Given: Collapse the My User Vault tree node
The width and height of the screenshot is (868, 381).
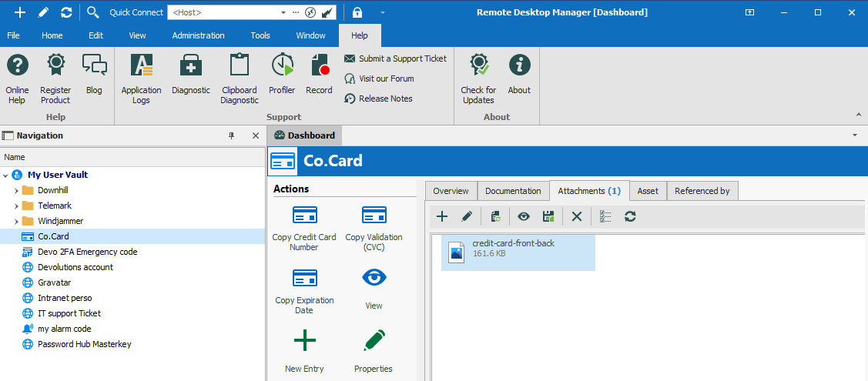Looking at the screenshot, I should pos(6,175).
